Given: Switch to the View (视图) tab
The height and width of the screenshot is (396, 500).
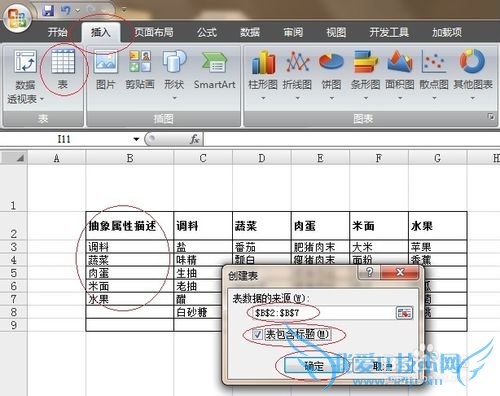Looking at the screenshot, I should [336, 32].
